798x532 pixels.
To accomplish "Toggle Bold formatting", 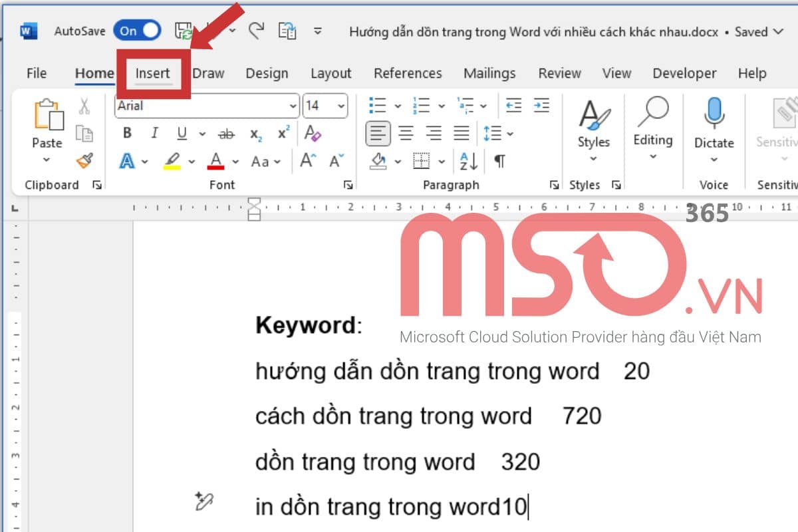I will pyautogui.click(x=127, y=134).
